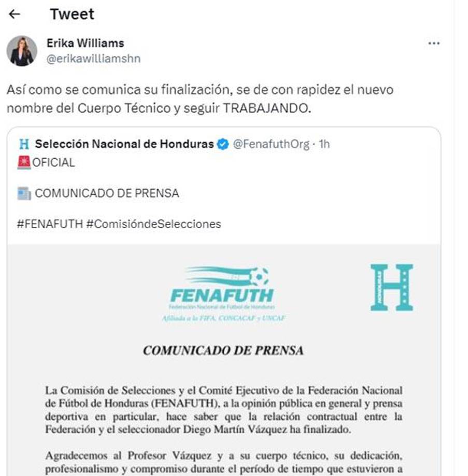Open the tweet options via the three-dot menu
This screenshot has height=476, width=468.
point(433,44)
